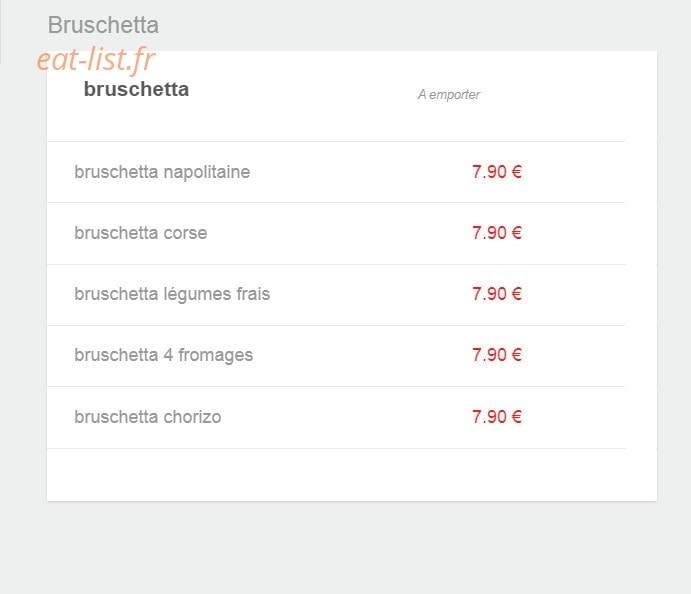Image resolution: width=691 pixels, height=594 pixels.
Task: Click the eat-list.fr watermark logo
Action: (96, 59)
